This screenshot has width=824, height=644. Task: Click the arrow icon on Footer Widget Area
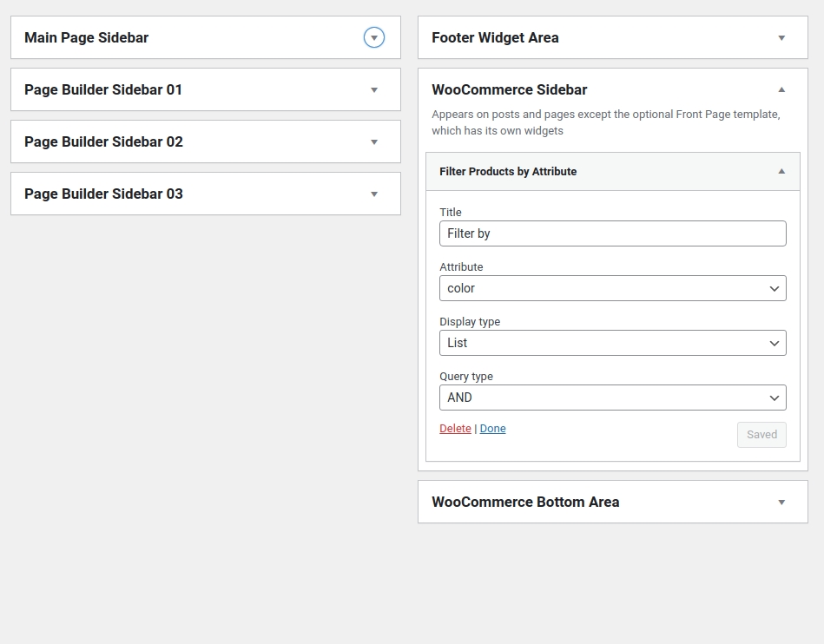point(781,38)
